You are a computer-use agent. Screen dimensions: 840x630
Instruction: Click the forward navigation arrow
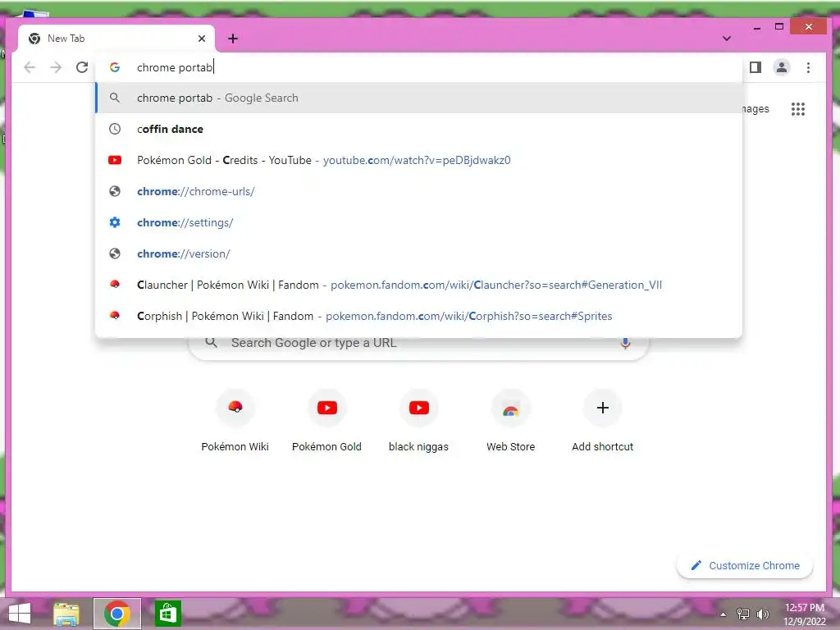coord(56,67)
